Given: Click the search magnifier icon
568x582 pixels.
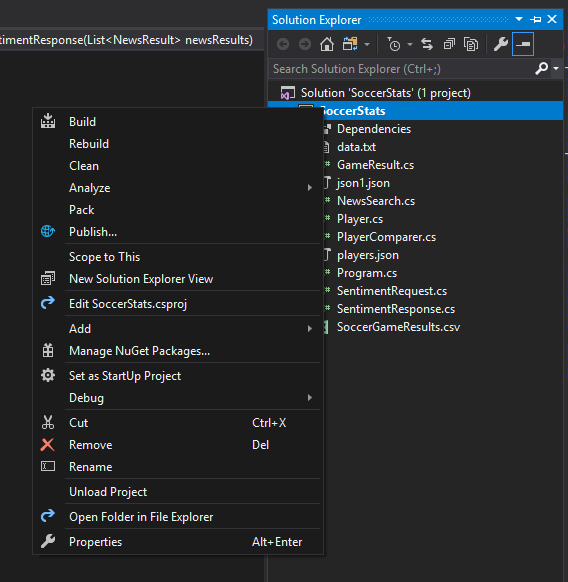Looking at the screenshot, I should tap(541, 69).
